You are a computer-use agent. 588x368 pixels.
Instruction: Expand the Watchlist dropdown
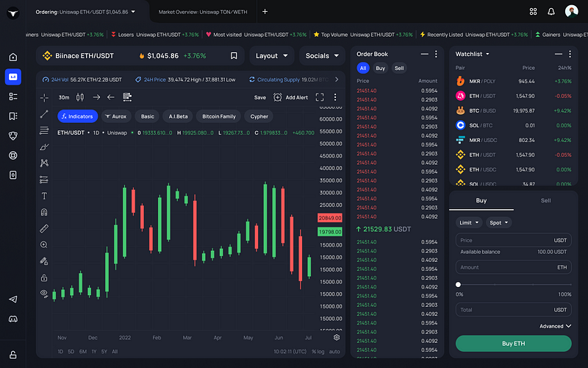coord(487,54)
